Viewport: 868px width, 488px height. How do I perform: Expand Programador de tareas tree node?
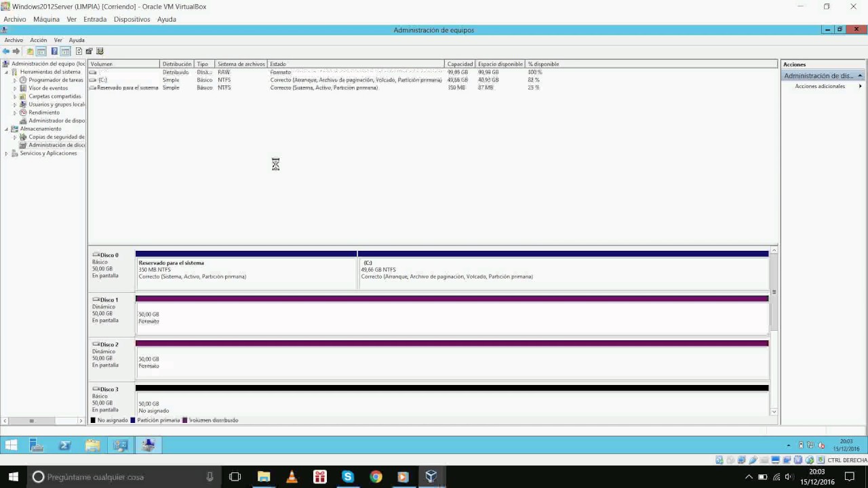[15, 80]
